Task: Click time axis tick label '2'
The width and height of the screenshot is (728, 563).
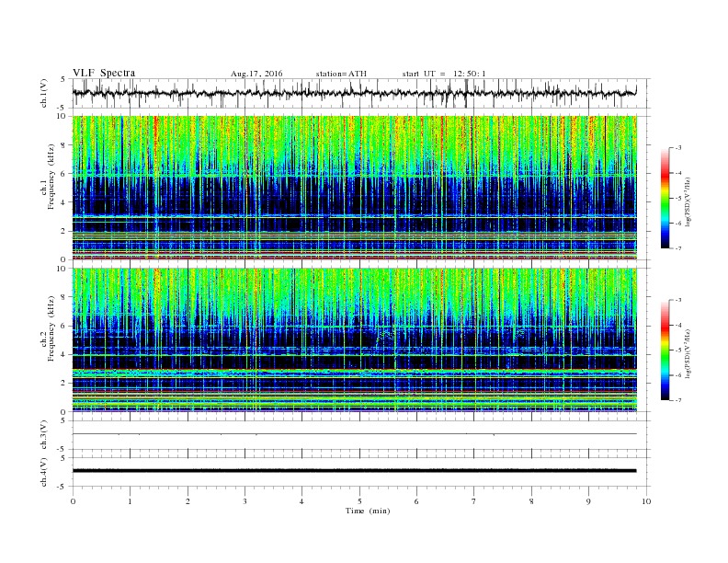Action: click(188, 501)
